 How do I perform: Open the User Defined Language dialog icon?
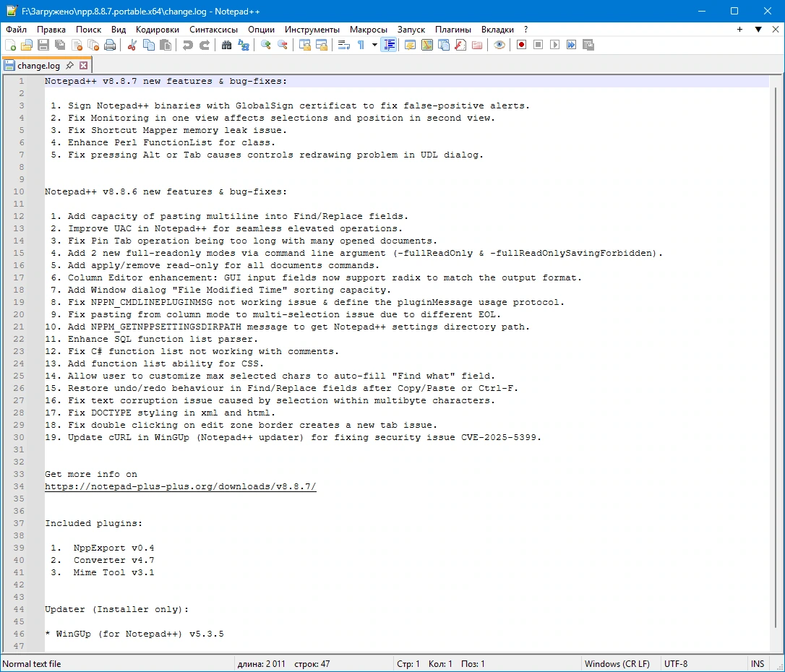[x=410, y=46]
